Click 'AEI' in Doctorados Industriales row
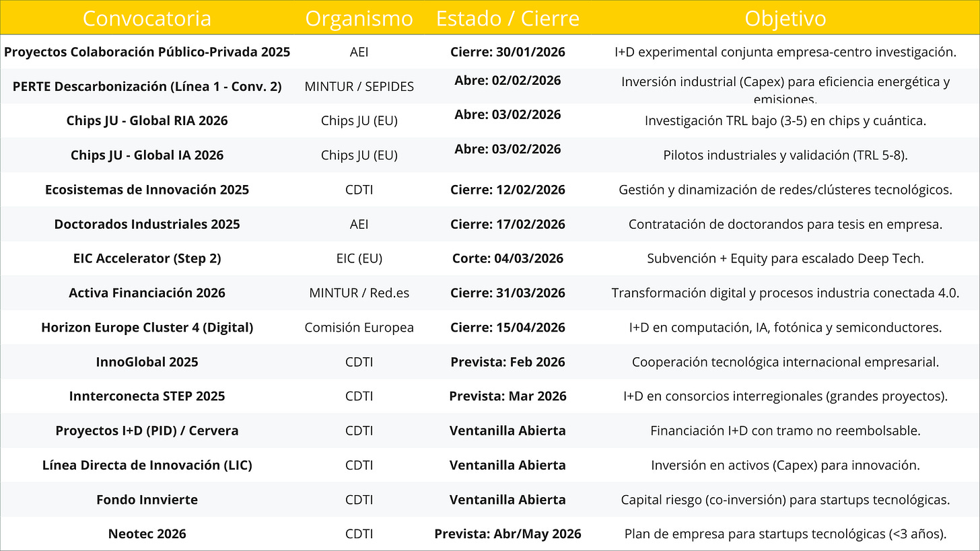 359,225
